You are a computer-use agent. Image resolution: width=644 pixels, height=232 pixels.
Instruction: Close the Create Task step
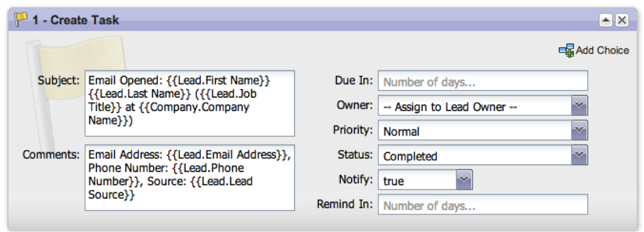(x=621, y=20)
